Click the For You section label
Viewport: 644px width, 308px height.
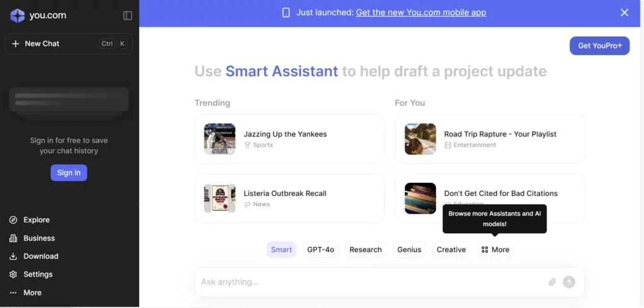point(410,103)
